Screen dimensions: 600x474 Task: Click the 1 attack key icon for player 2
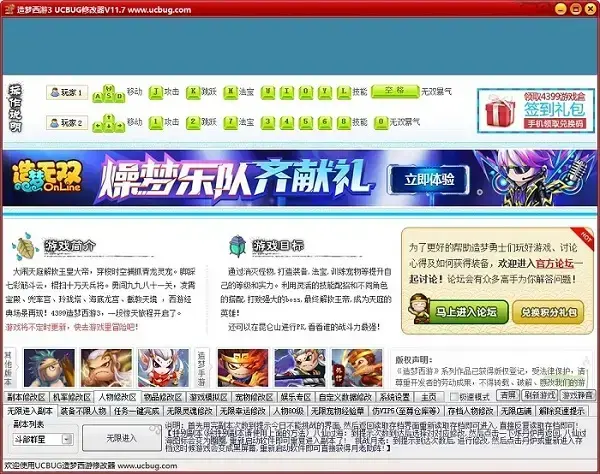click(156, 122)
